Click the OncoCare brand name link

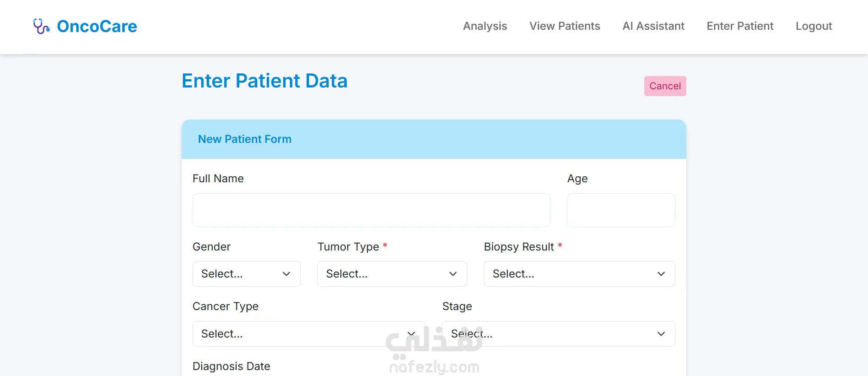pyautogui.click(x=97, y=27)
